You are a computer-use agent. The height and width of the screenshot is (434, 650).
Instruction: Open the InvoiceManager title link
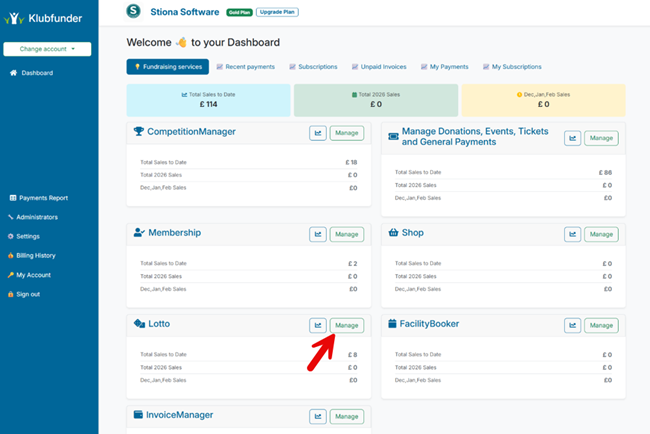(179, 415)
